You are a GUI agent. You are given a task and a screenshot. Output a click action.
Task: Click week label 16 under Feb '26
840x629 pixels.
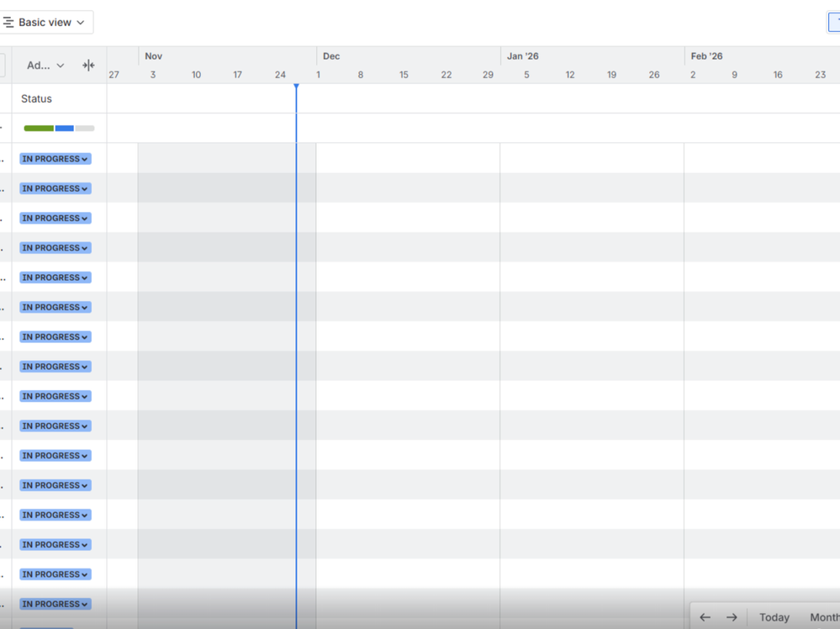tap(778, 75)
